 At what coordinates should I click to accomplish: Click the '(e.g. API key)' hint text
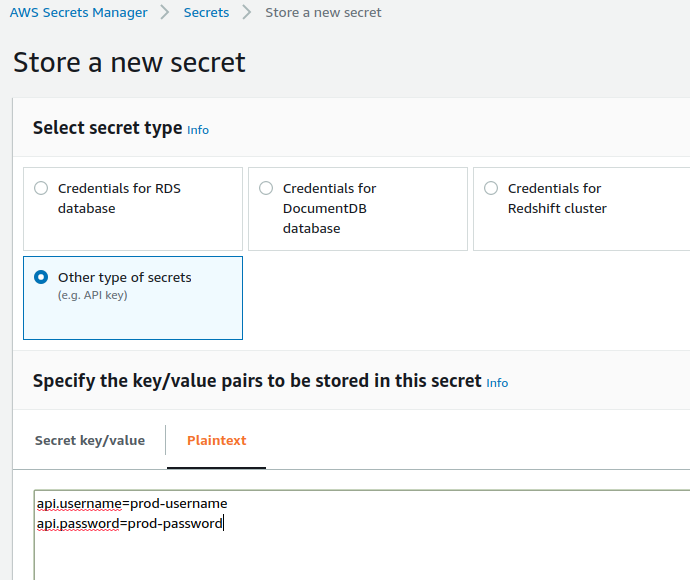coord(92,295)
